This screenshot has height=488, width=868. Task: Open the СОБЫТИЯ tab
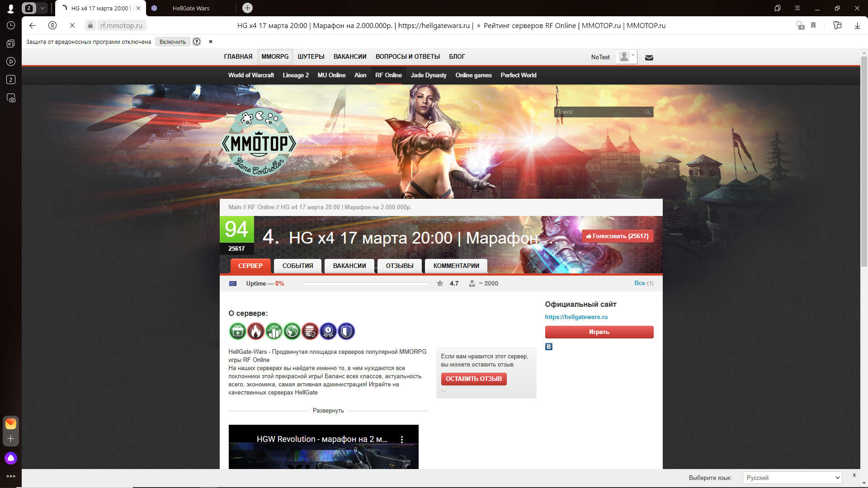click(297, 266)
